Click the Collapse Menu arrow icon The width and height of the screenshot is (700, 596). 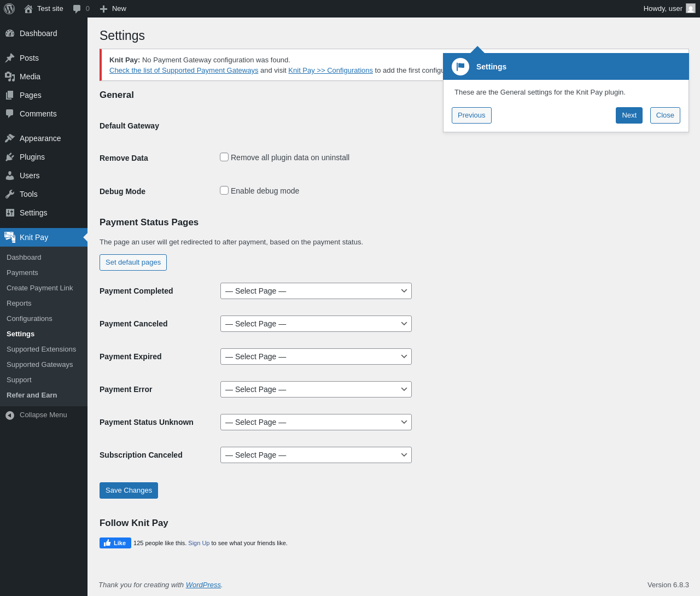click(x=10, y=416)
